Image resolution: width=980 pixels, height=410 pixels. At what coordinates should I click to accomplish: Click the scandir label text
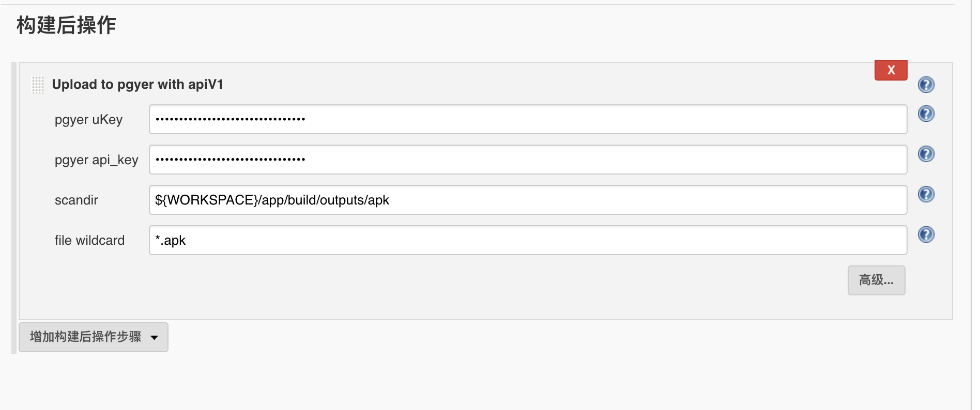tap(76, 200)
